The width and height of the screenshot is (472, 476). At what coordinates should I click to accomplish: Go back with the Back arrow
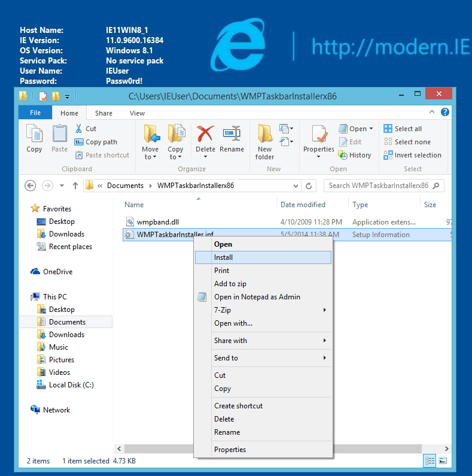click(x=31, y=186)
